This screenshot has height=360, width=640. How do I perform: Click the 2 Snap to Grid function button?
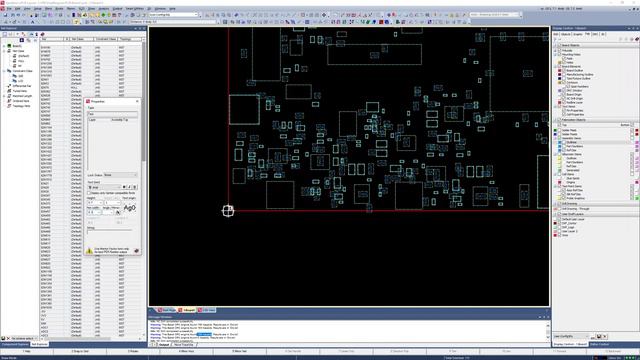coord(80,351)
